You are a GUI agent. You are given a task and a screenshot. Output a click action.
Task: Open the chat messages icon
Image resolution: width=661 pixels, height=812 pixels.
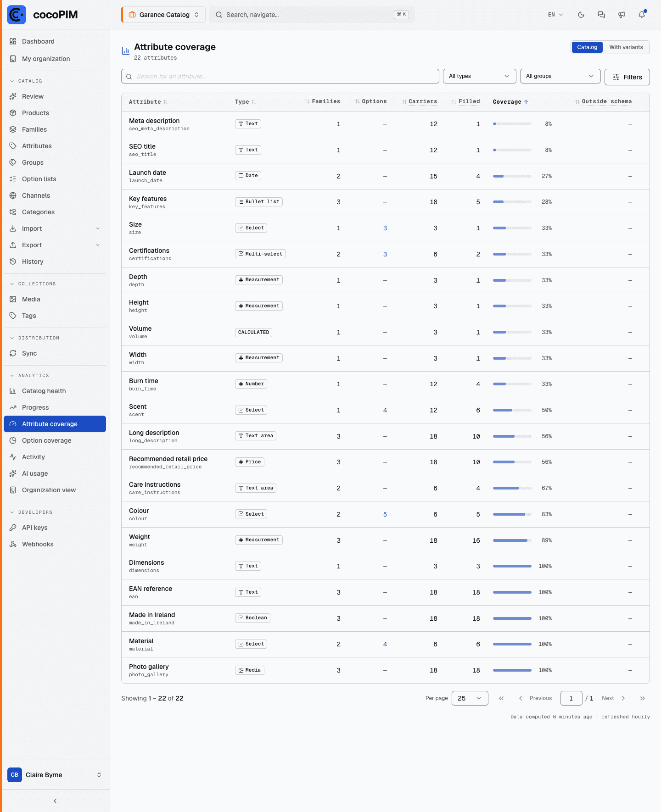601,15
